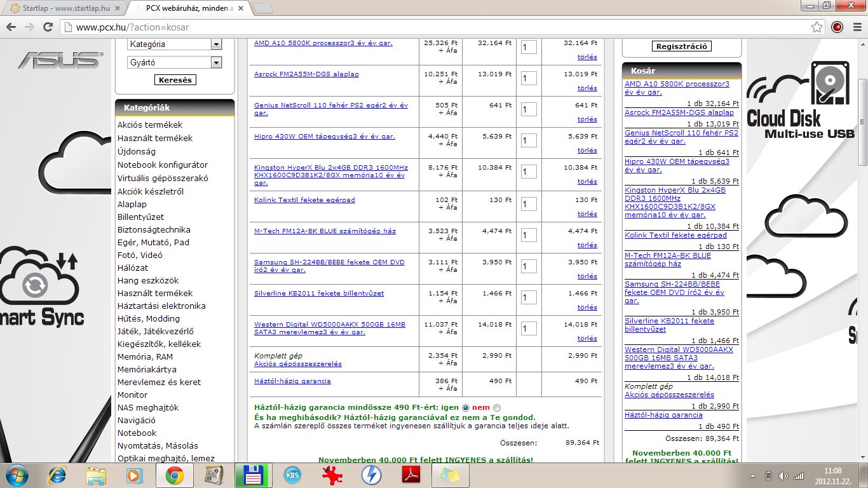This screenshot has width=868, height=488.
Task: Open the solitaire-style game icon on taskbar
Action: (214, 475)
